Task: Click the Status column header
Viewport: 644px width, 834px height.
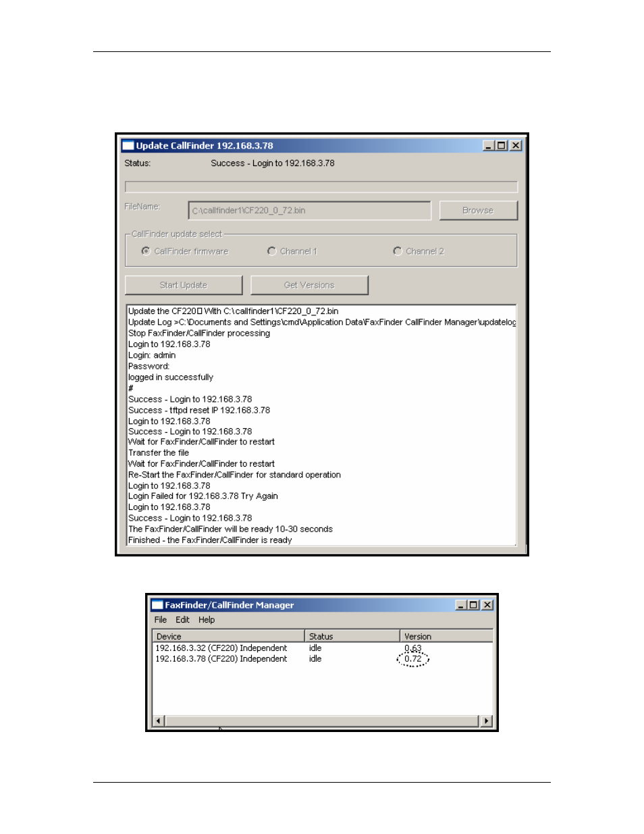Action: (x=352, y=636)
